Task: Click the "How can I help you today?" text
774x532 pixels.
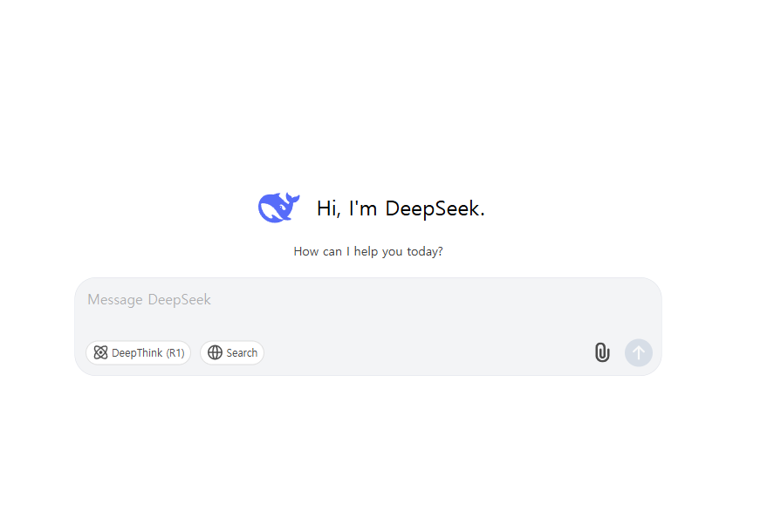Action: (x=368, y=252)
